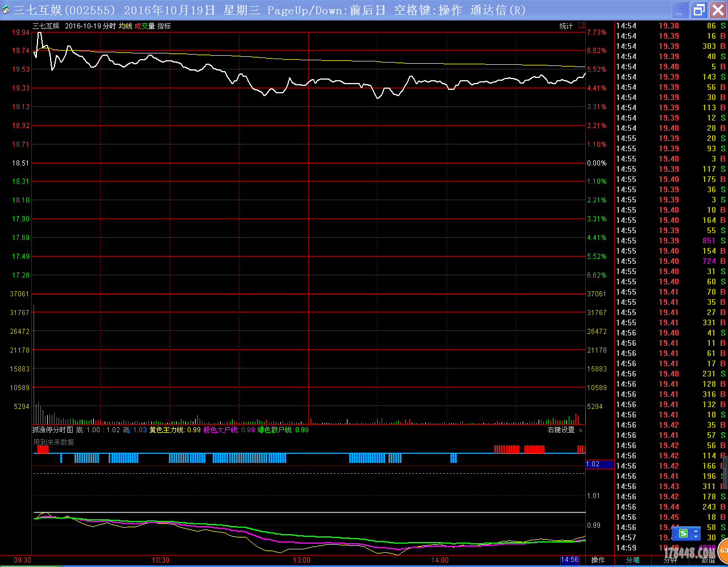Select the 19.45 tick with volume 18
The image size is (728, 567).
pyautogui.click(x=671, y=517)
